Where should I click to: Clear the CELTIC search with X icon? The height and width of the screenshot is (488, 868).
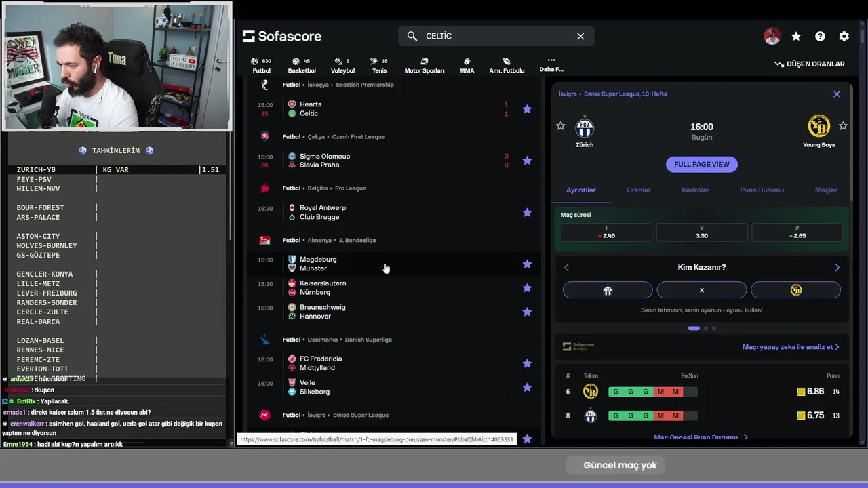click(x=580, y=36)
